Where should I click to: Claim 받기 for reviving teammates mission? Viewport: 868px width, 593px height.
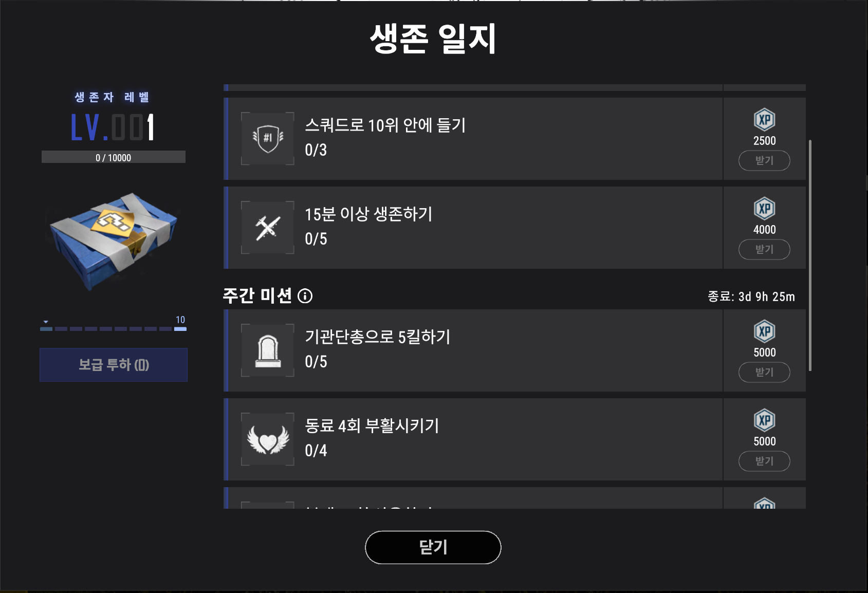(x=764, y=461)
